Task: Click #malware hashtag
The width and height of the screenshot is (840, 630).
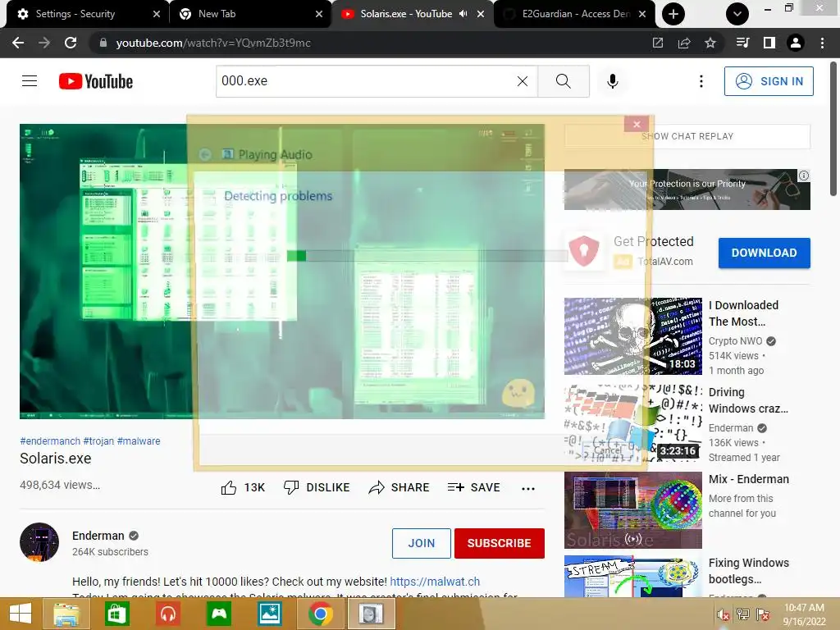Action: (x=138, y=441)
